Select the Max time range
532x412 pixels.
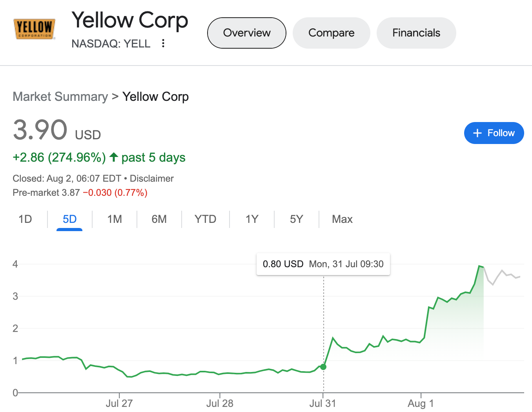click(x=342, y=219)
